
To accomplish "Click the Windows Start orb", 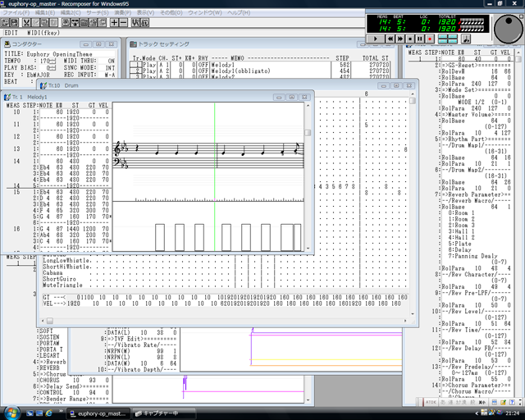I will coord(11,412).
